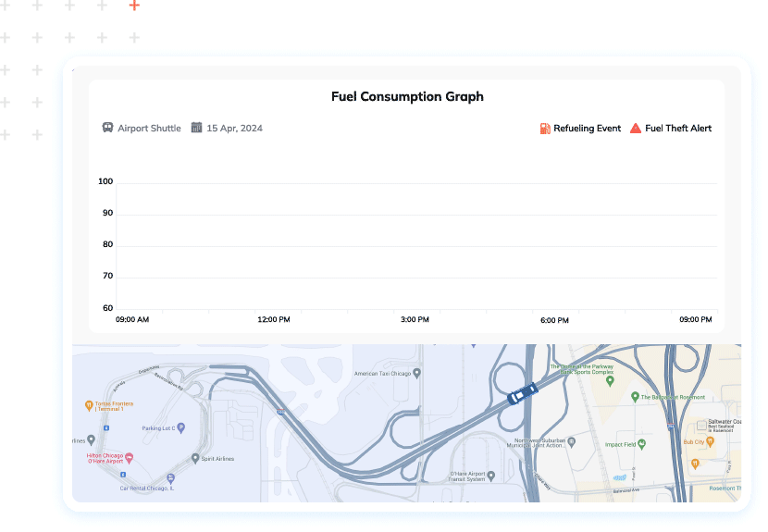
Task: Click the 09:00 PM axis label
Action: [696, 319]
